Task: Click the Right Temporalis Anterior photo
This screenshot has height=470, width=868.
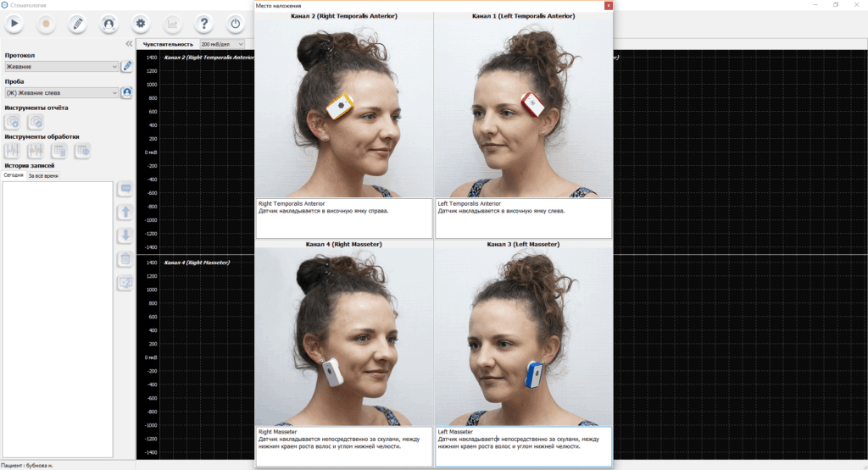Action: [x=344, y=109]
